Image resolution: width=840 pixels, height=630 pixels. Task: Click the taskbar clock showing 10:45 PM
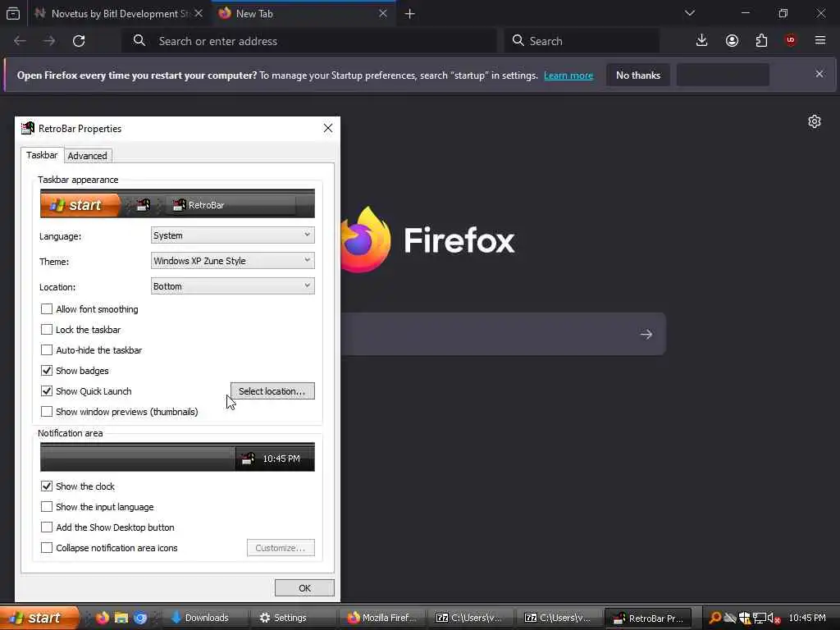[807, 618]
